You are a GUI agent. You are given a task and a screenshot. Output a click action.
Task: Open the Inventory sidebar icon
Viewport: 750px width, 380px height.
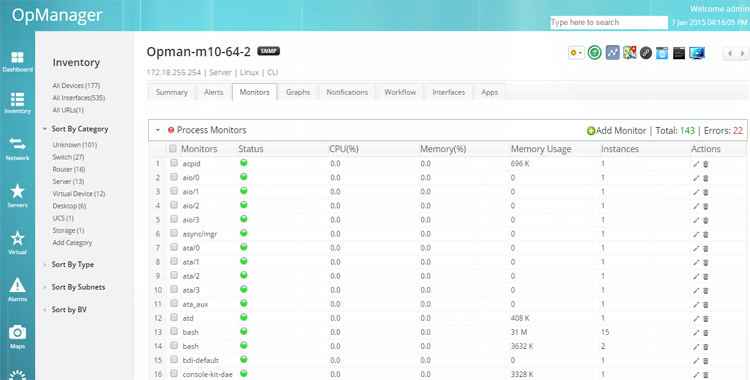17,103
